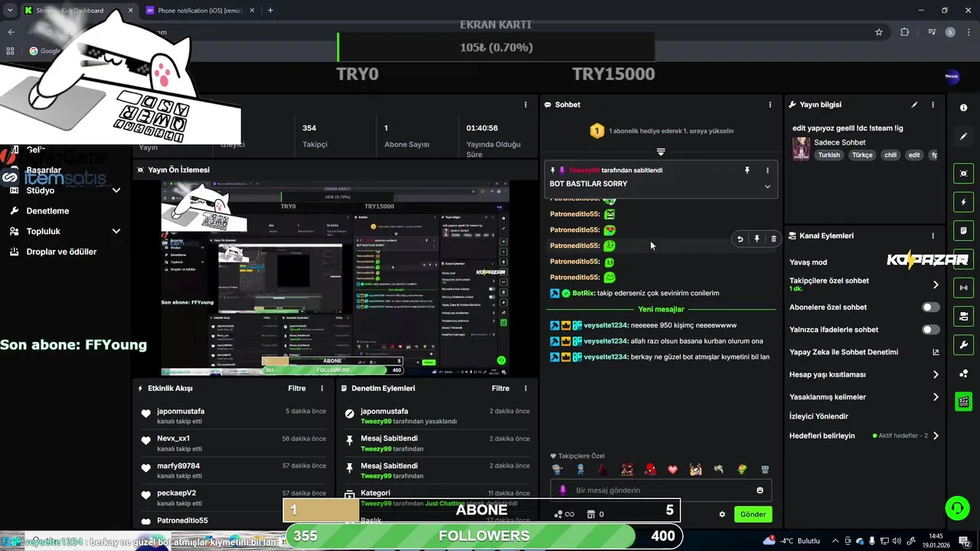Open the Denetim Eylemleri three-dot menu
This screenshot has height=551, width=980.
[x=525, y=389]
